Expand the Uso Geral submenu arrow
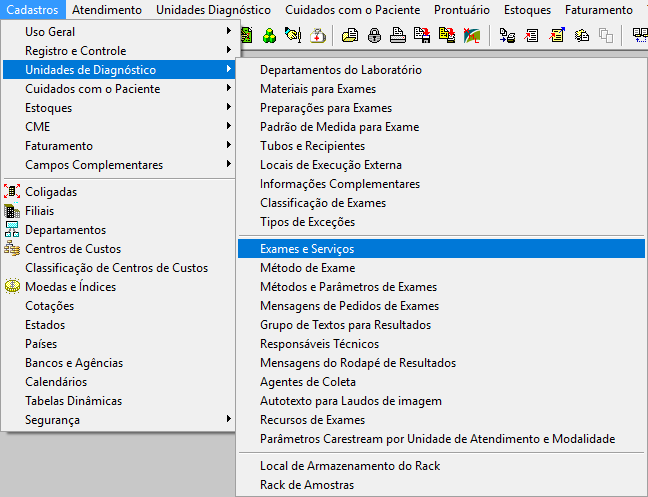The width and height of the screenshot is (648, 497). [x=229, y=31]
